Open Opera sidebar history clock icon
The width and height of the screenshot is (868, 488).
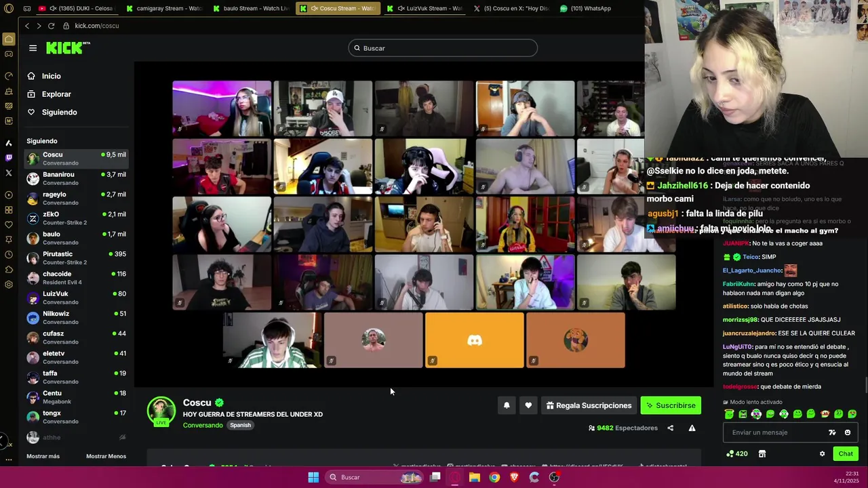(x=9, y=255)
